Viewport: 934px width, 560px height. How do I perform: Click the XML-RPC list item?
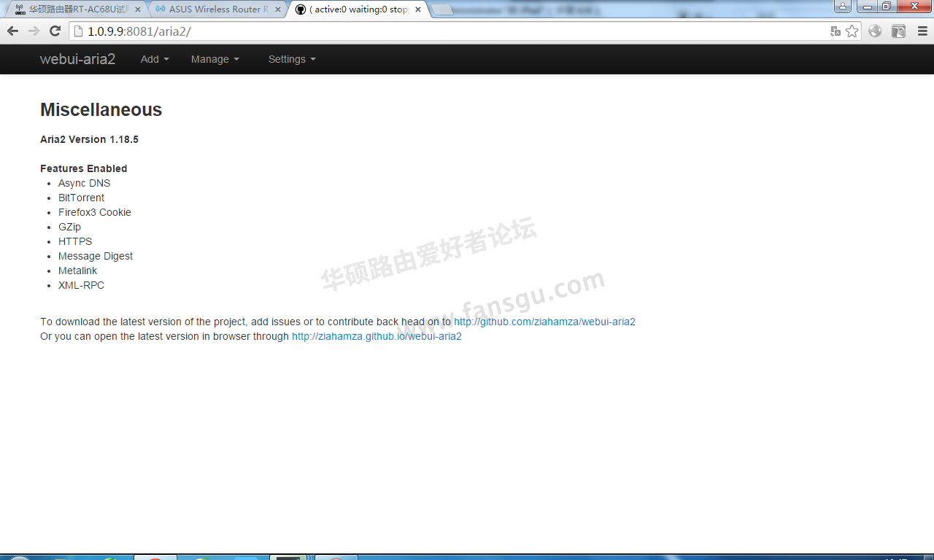[x=81, y=285]
